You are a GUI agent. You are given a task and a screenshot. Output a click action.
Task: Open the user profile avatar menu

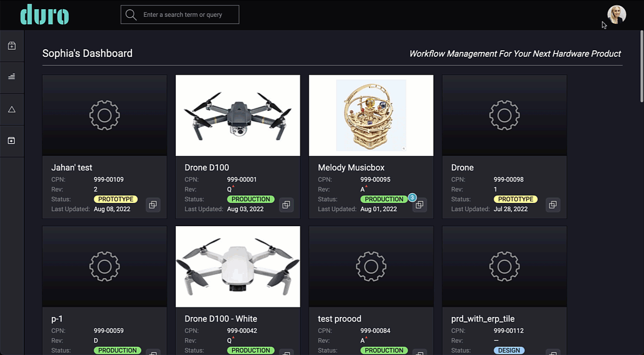[616, 15]
